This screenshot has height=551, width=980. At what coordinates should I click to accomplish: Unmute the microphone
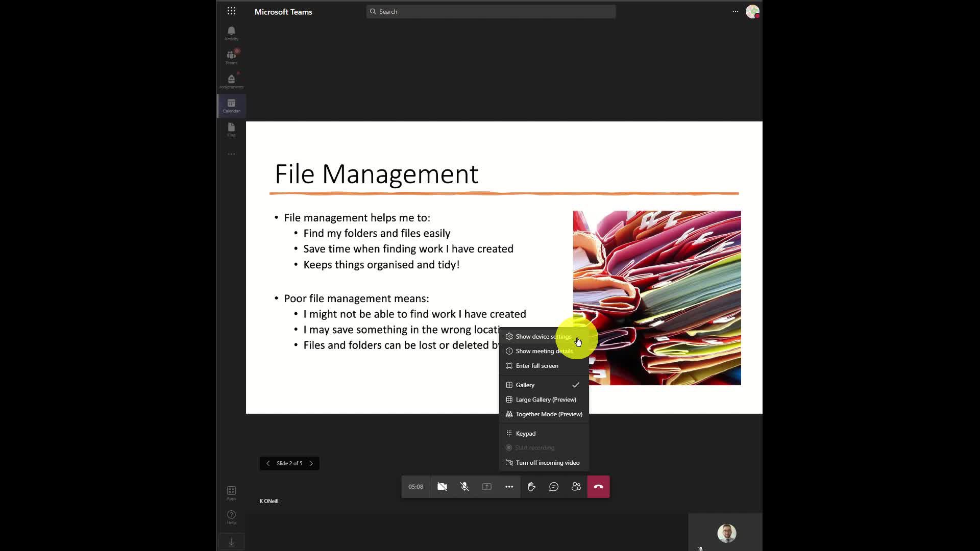tap(464, 487)
